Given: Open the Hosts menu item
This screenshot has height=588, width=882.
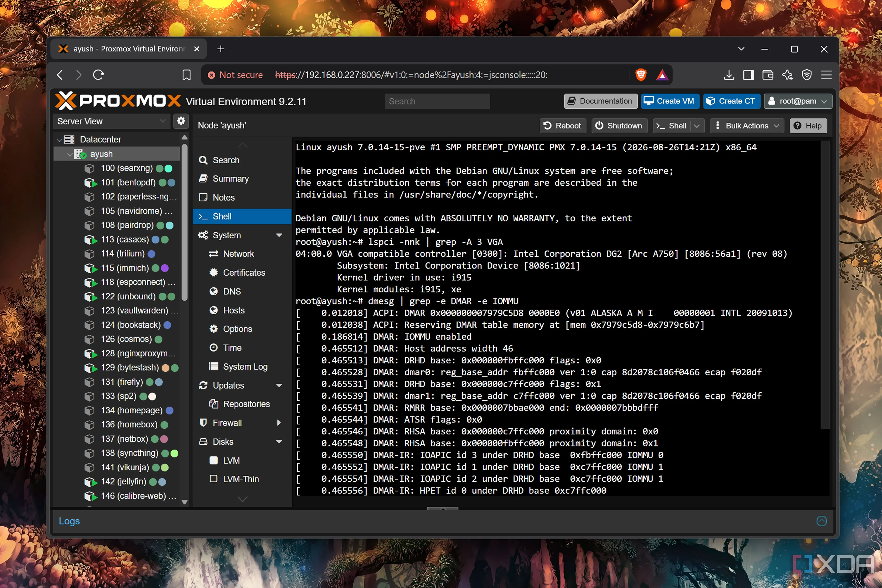Looking at the screenshot, I should [x=242, y=311].
